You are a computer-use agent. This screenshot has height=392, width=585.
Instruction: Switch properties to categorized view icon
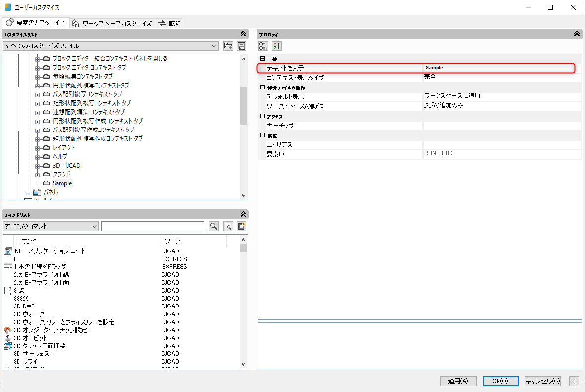(264, 46)
